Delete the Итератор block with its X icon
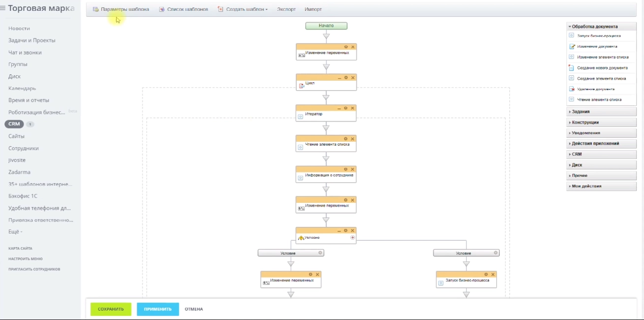The image size is (644, 320). coord(352,108)
